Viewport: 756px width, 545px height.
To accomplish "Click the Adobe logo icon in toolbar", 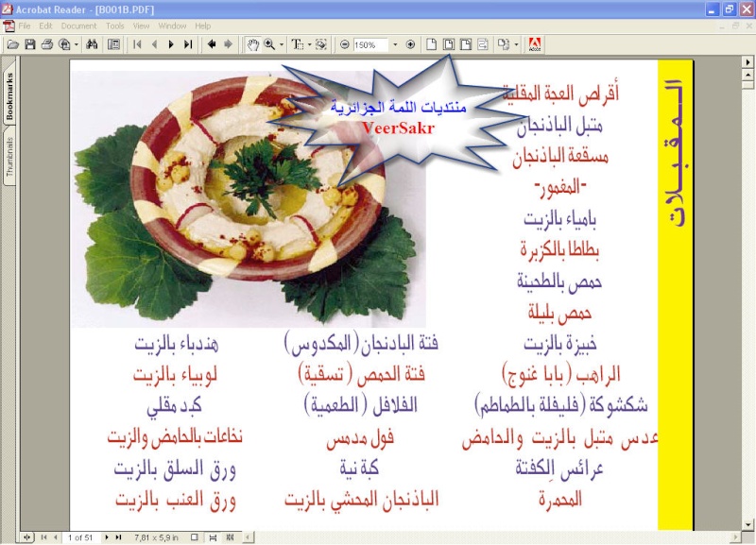I will [x=534, y=44].
